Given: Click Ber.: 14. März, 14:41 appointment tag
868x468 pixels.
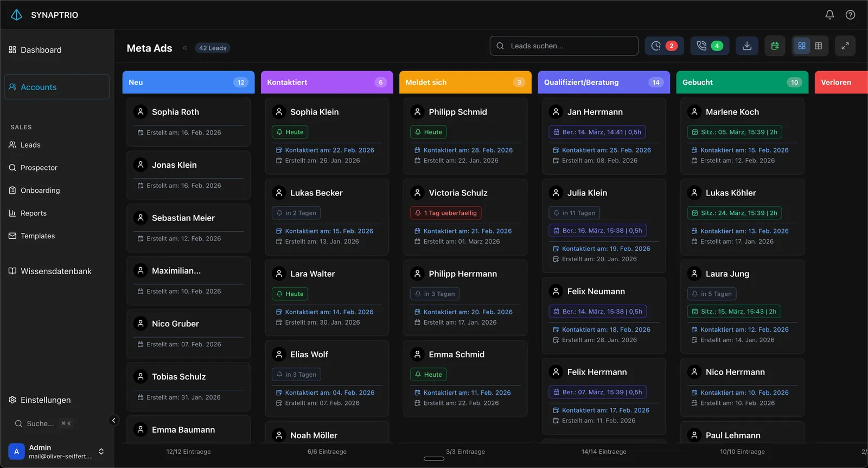Looking at the screenshot, I should click(x=597, y=132).
